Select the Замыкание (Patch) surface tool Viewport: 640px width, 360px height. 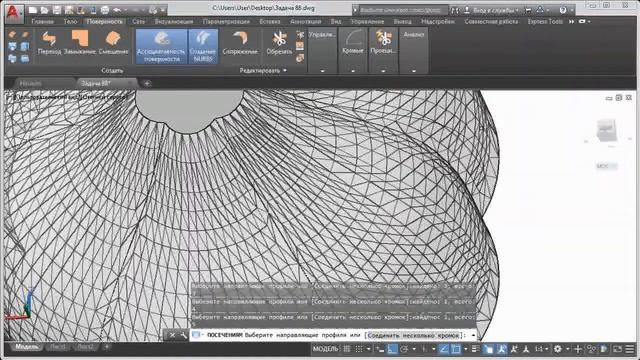[x=80, y=43]
